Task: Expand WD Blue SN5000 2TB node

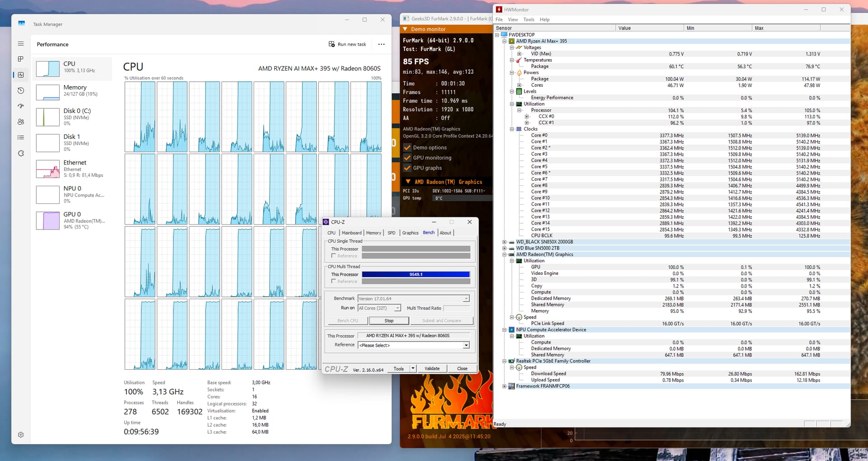Action: coord(505,248)
